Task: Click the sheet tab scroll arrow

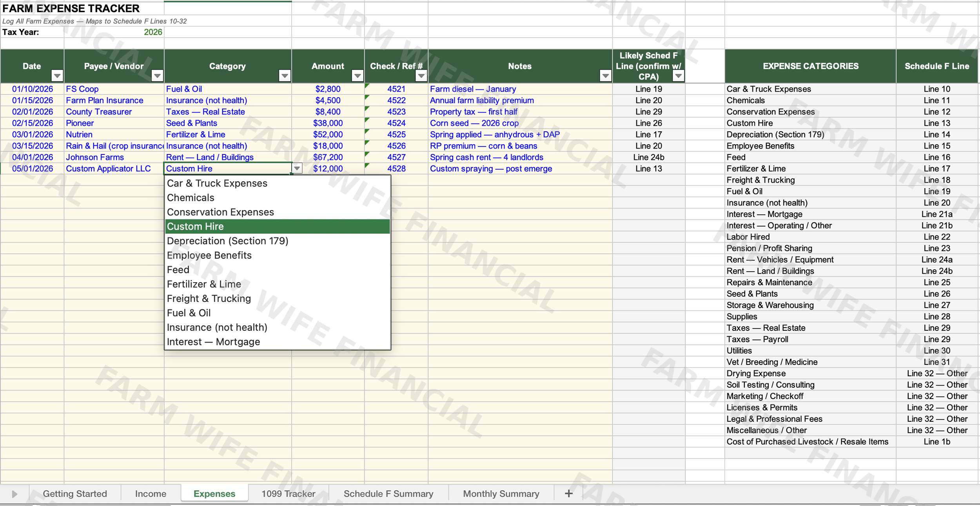Action: [15, 494]
